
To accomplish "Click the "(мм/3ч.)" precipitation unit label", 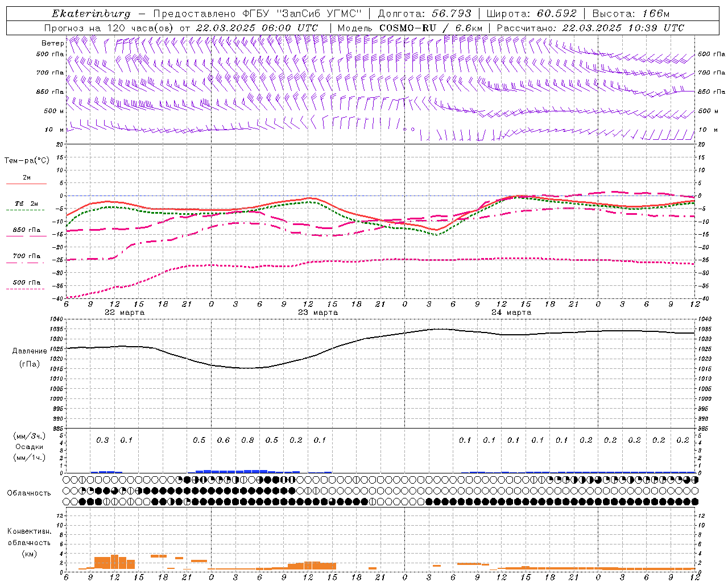I will tap(30, 436).
